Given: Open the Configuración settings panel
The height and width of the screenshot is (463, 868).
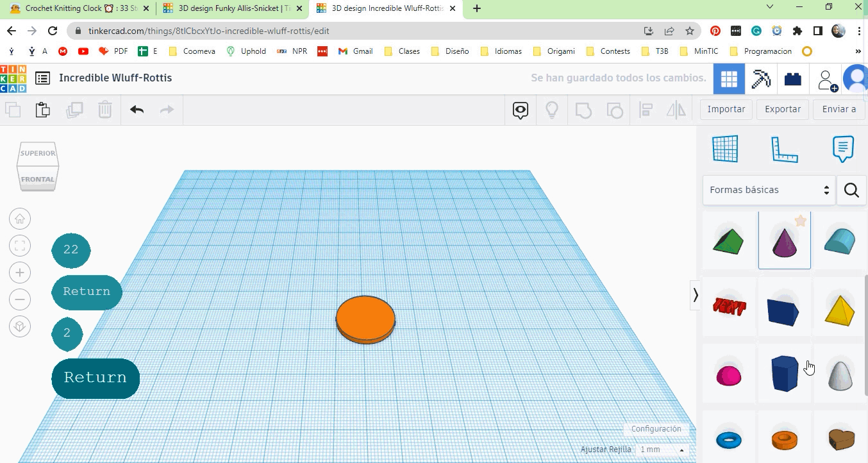Looking at the screenshot, I should click(x=656, y=428).
